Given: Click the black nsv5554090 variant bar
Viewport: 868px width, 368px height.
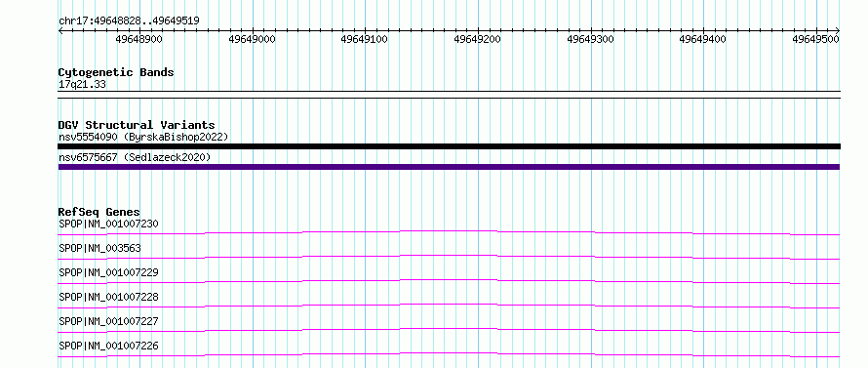Looking at the screenshot, I should [x=449, y=146].
